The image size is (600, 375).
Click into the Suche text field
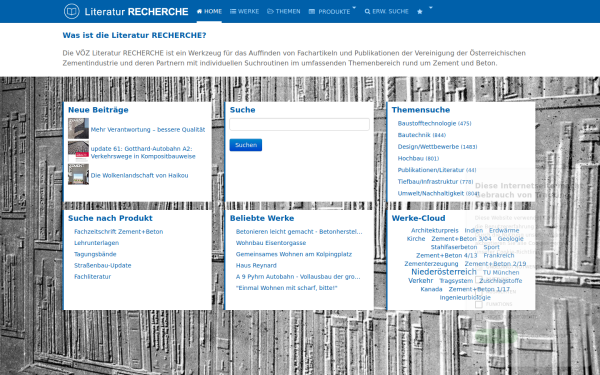pyautogui.click(x=300, y=124)
